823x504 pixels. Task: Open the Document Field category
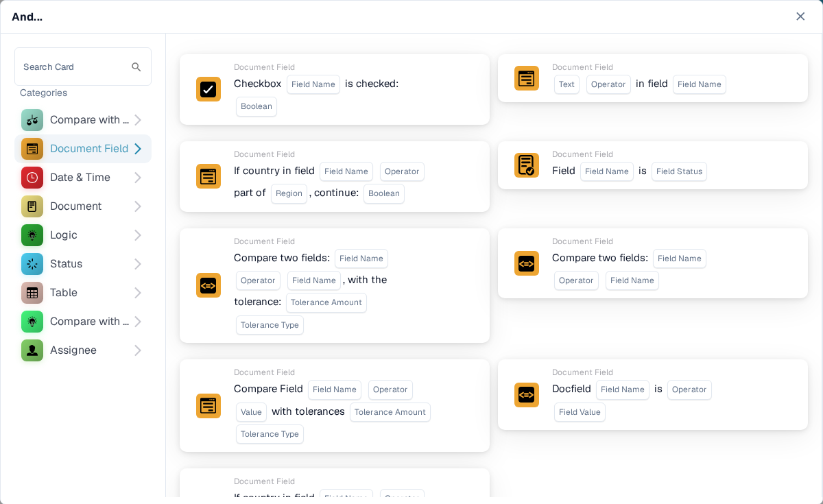click(x=83, y=149)
